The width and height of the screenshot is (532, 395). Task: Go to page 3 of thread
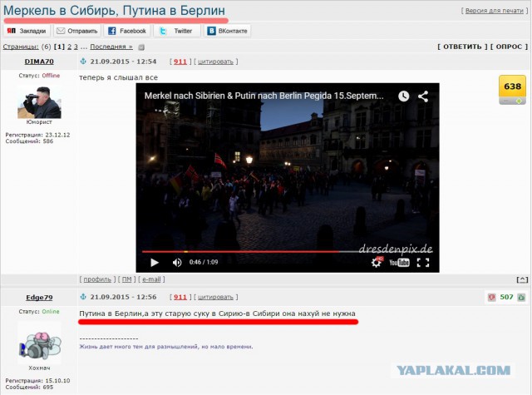pos(76,47)
